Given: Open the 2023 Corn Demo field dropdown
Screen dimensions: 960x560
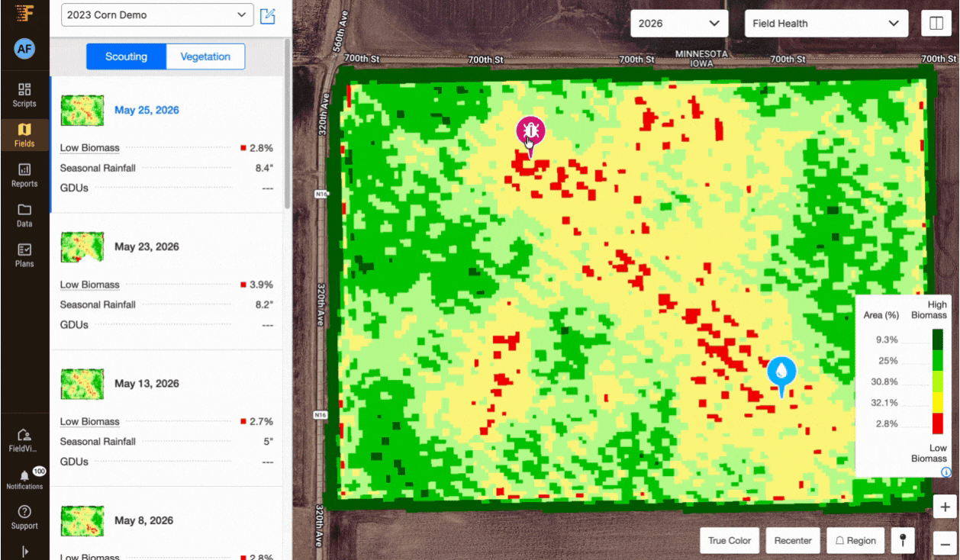Looking at the screenshot, I should 157,14.
